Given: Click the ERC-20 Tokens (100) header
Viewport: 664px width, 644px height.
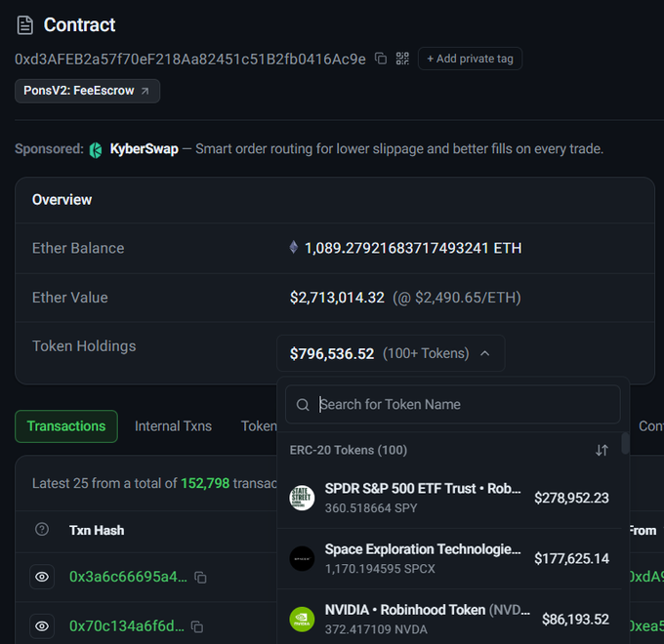Looking at the screenshot, I should click(348, 450).
